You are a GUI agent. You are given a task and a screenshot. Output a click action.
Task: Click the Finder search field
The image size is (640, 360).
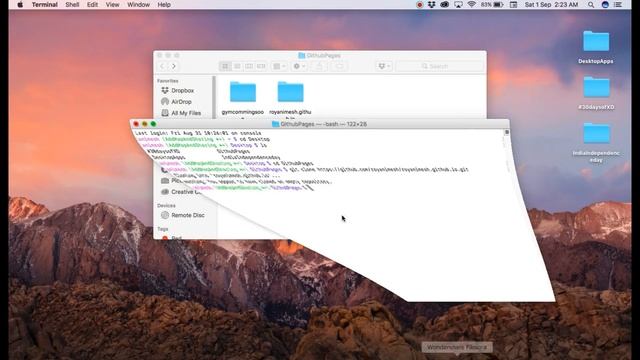[439, 66]
